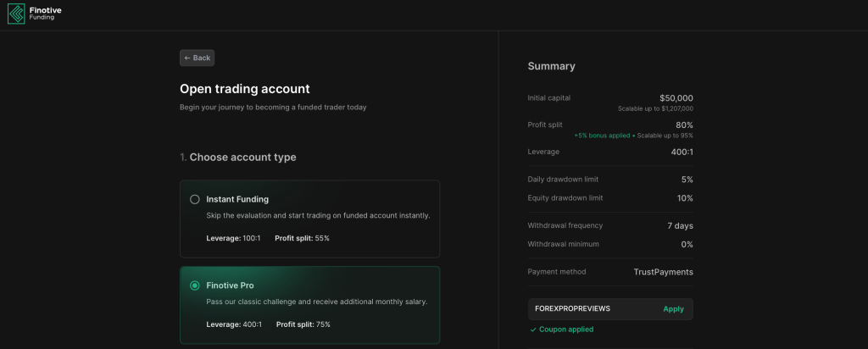Click "Profit split: 55%" in Instant Funding card
The height and width of the screenshot is (349, 868).
click(302, 238)
